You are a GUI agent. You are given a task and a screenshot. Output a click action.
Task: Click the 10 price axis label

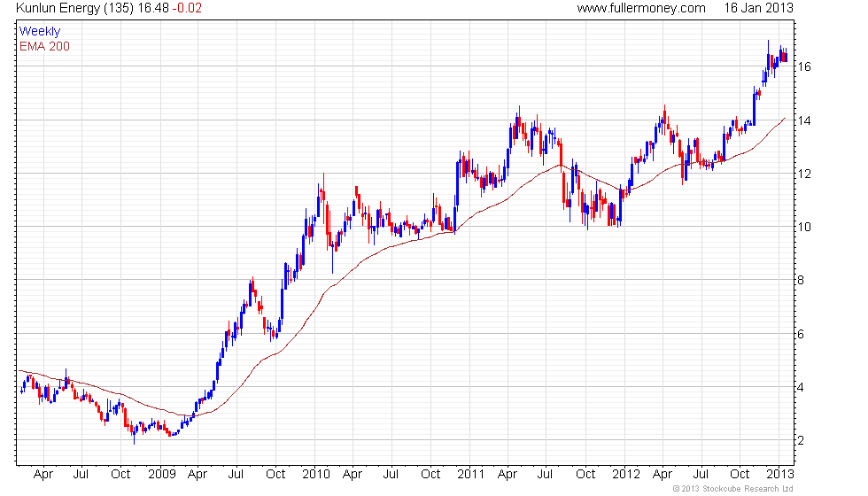pos(804,227)
